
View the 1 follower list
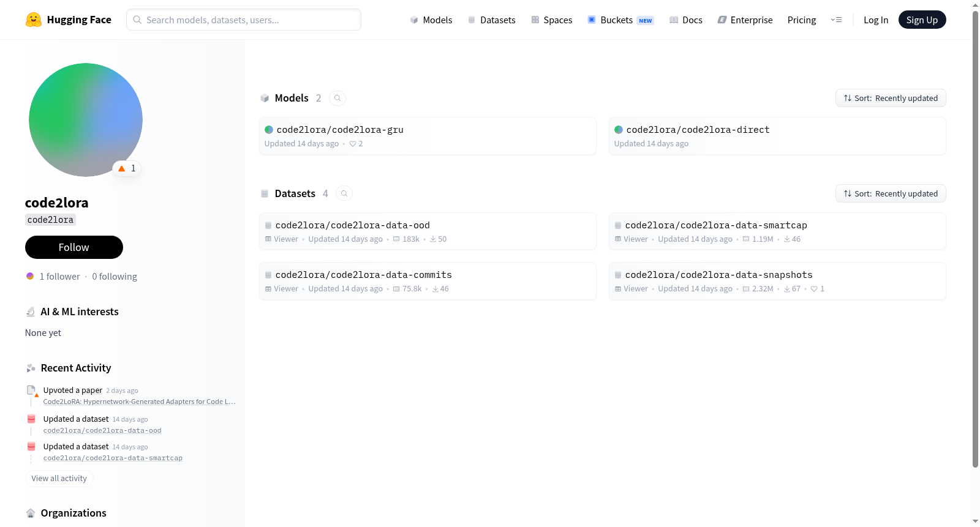59,277
